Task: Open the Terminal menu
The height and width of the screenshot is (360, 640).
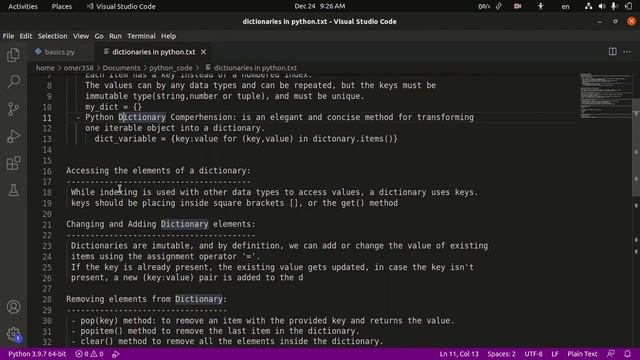Action: [141, 36]
